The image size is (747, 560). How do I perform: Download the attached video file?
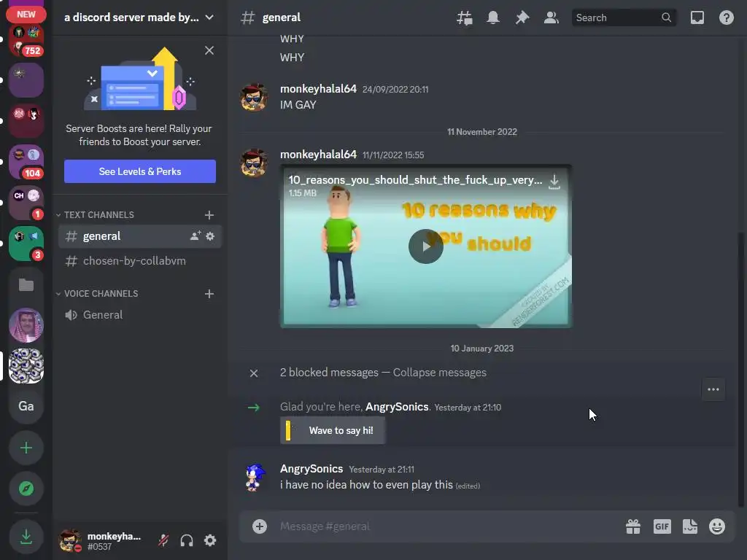tap(554, 182)
